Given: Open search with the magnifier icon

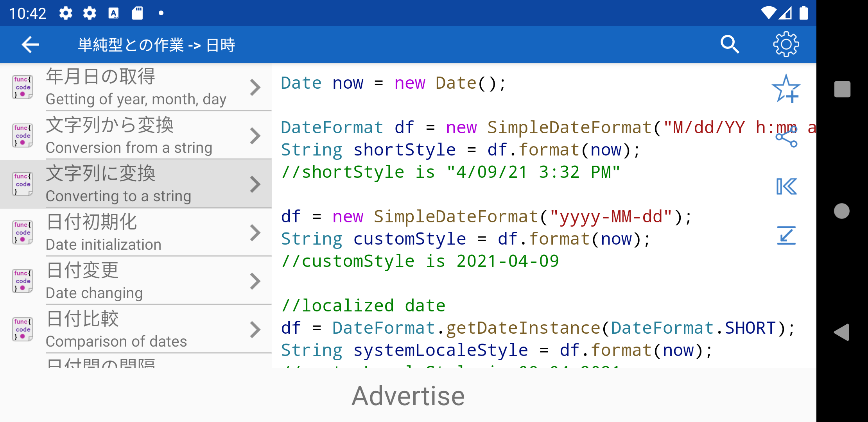Looking at the screenshot, I should [x=730, y=45].
